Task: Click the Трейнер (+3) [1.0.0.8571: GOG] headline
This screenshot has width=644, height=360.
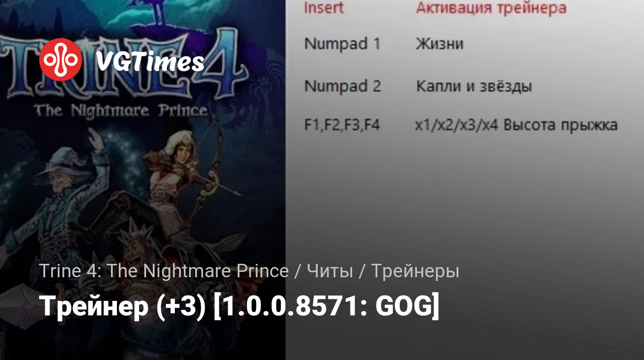Action: click(239, 306)
